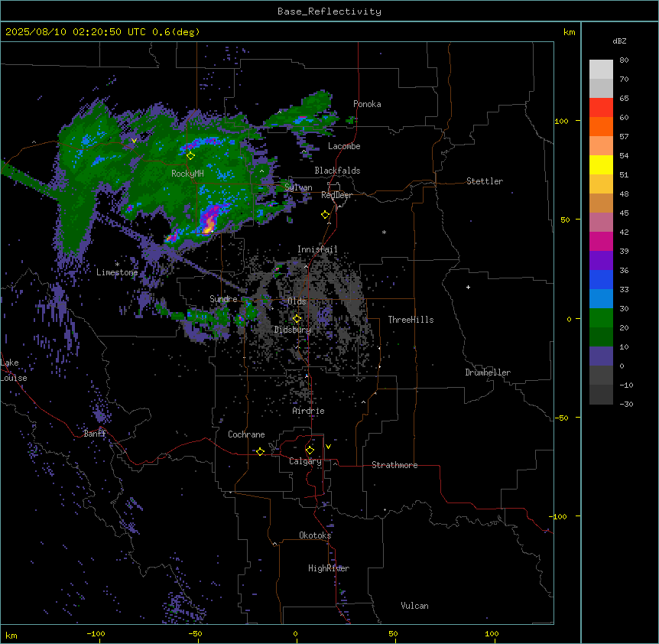659x644 pixels.
Task: Choose the magenta 39-42 dBZ legend swatch
Action: [601, 241]
